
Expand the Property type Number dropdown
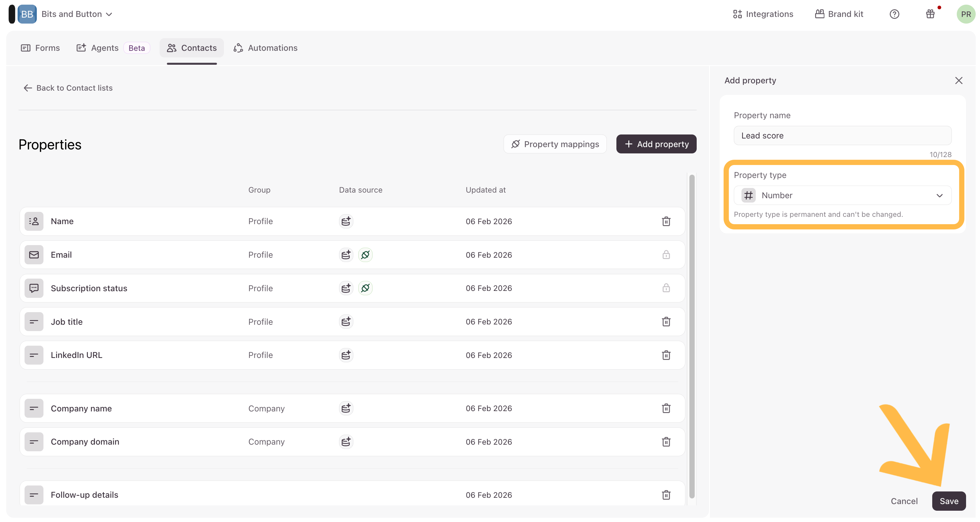tap(842, 195)
